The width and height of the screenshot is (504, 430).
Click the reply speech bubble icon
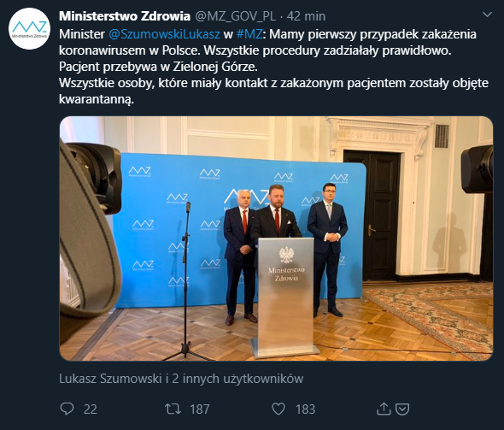tap(67, 409)
